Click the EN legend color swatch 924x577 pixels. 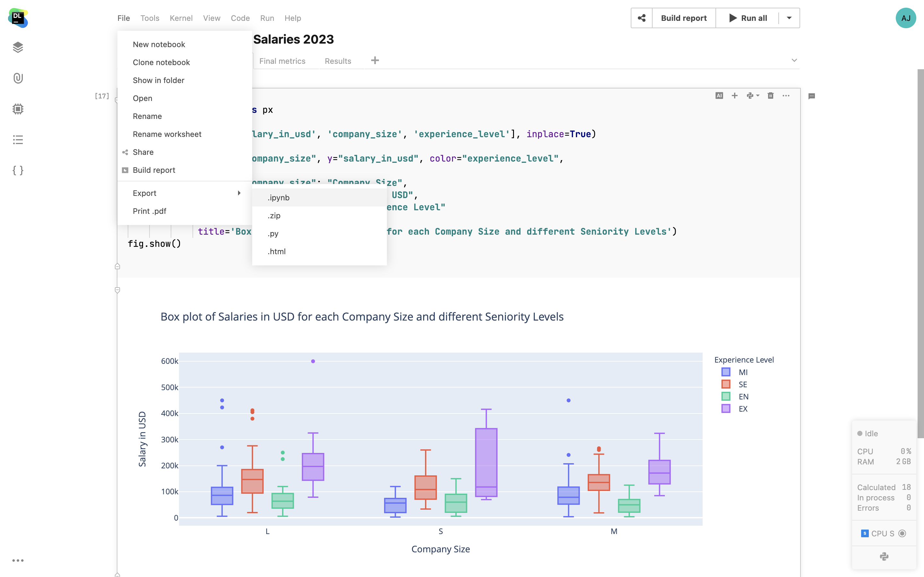click(x=726, y=397)
